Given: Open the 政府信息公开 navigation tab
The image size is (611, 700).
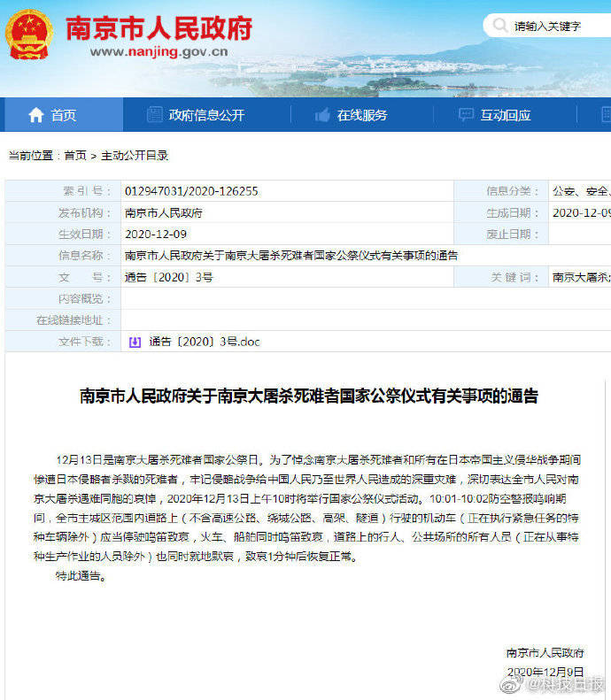Looking at the screenshot, I should click(x=207, y=115).
